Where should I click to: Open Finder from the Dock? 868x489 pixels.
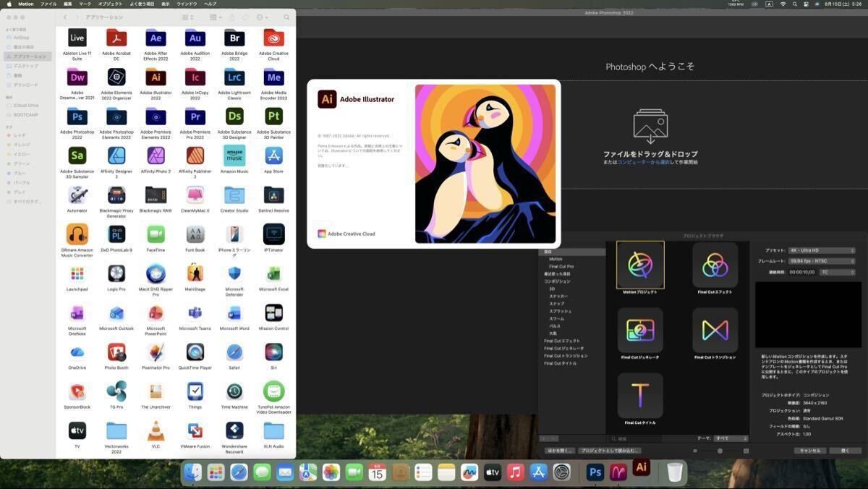point(192,472)
